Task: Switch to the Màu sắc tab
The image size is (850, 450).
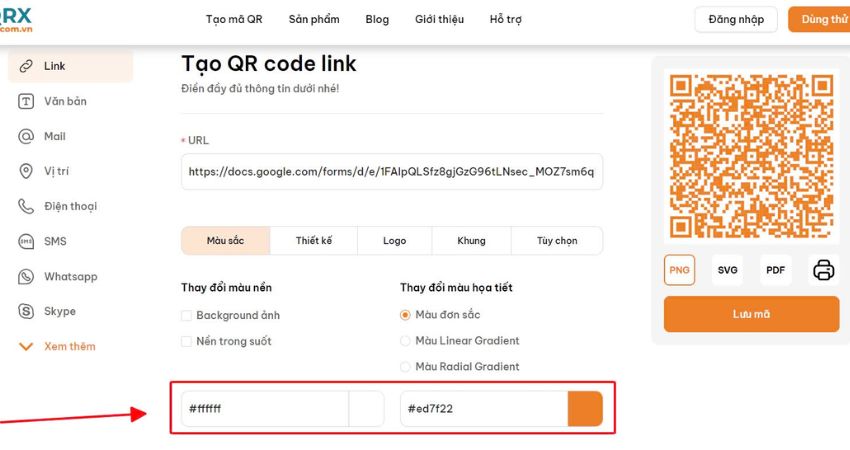Action: pos(226,241)
